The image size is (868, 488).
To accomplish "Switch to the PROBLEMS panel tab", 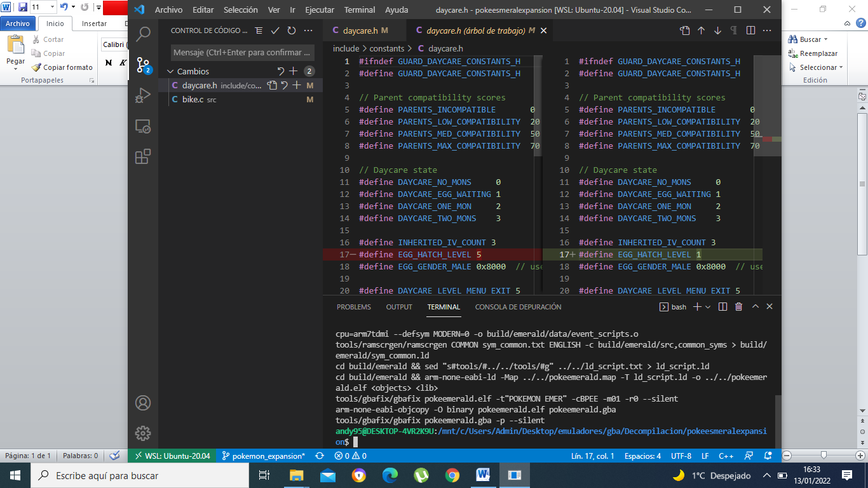I will click(354, 307).
